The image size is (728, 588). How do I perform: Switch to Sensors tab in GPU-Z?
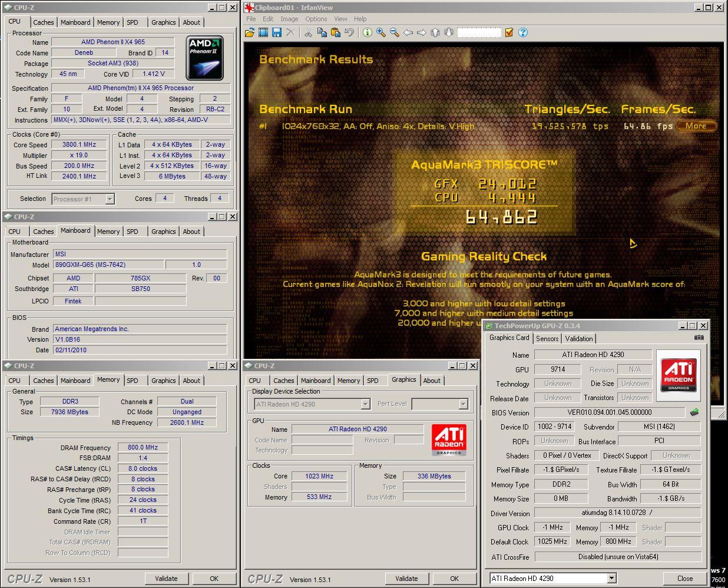[547, 338]
